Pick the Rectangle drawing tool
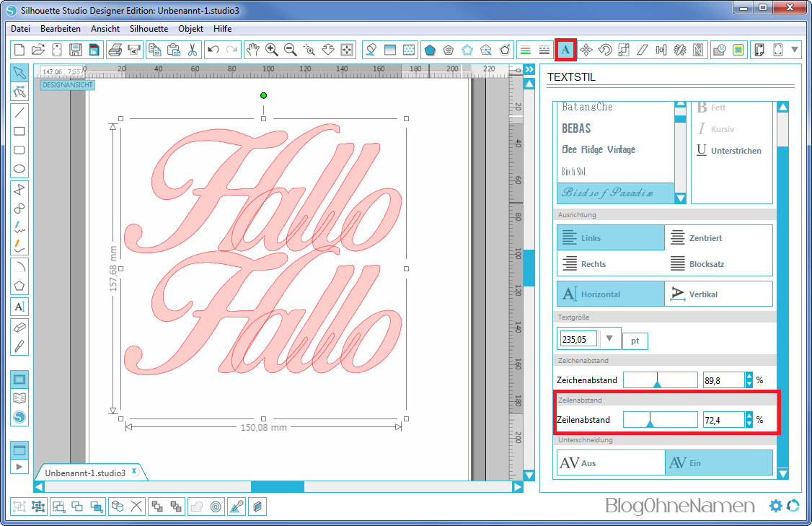The height and width of the screenshot is (526, 812). coord(19,131)
